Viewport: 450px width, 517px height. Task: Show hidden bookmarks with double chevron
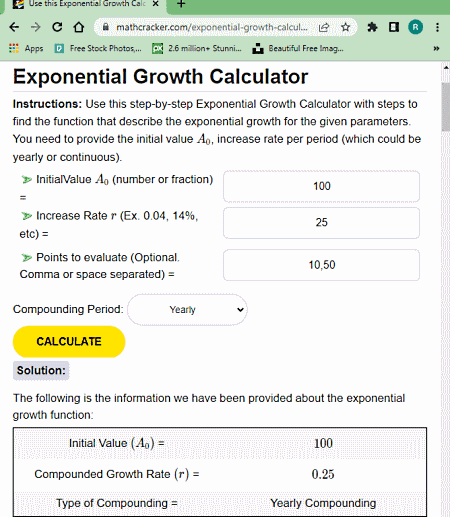click(x=436, y=49)
